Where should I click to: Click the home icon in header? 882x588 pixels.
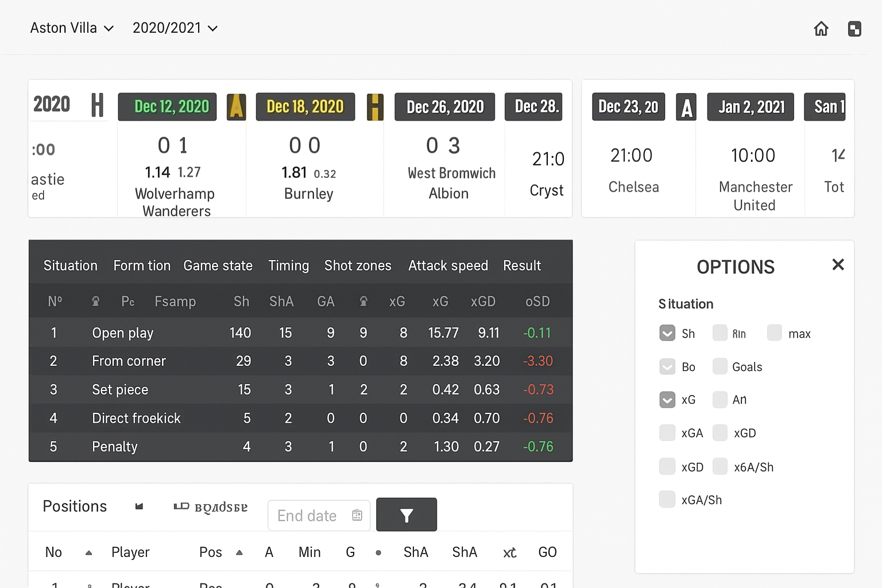pos(821,29)
